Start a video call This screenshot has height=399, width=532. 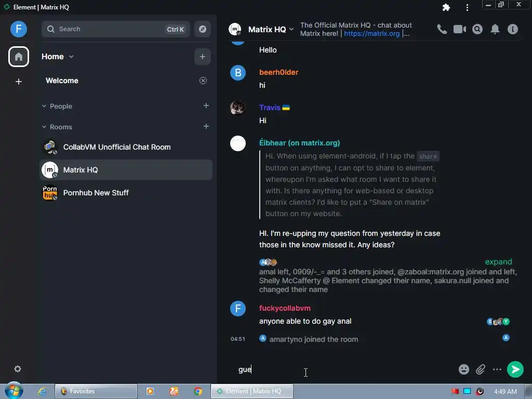(x=460, y=29)
